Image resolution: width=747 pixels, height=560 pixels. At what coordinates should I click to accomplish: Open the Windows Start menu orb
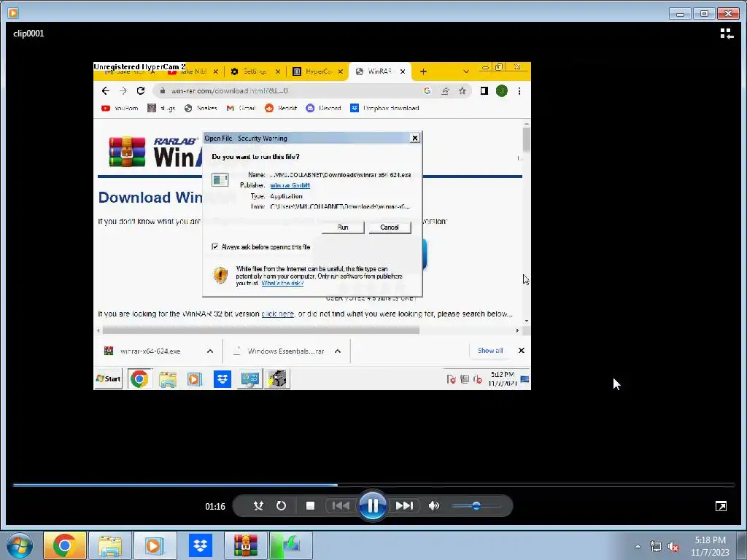[x=20, y=545]
